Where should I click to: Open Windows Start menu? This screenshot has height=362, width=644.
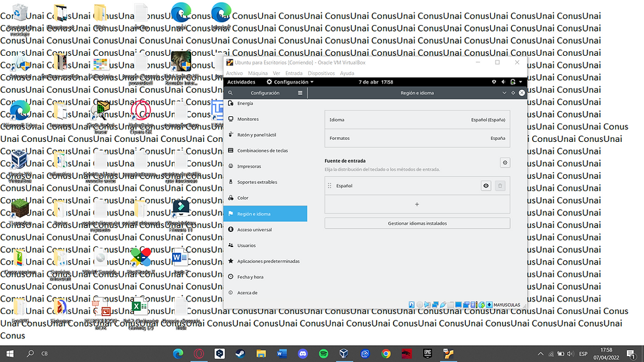coord(10,353)
